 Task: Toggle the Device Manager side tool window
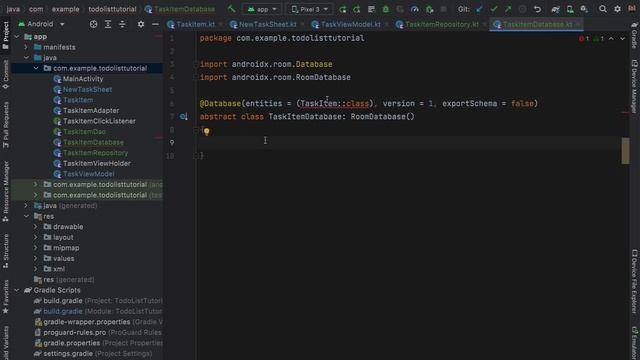pyautogui.click(x=634, y=86)
